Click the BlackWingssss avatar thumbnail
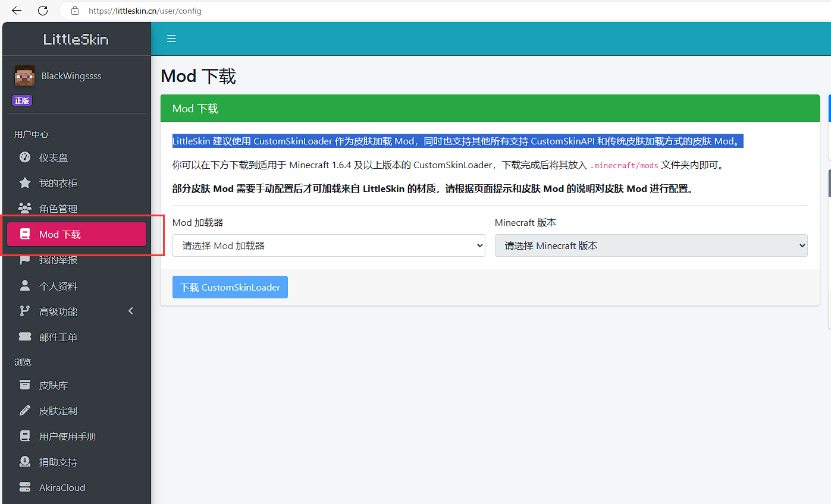The image size is (831, 504). [x=24, y=76]
